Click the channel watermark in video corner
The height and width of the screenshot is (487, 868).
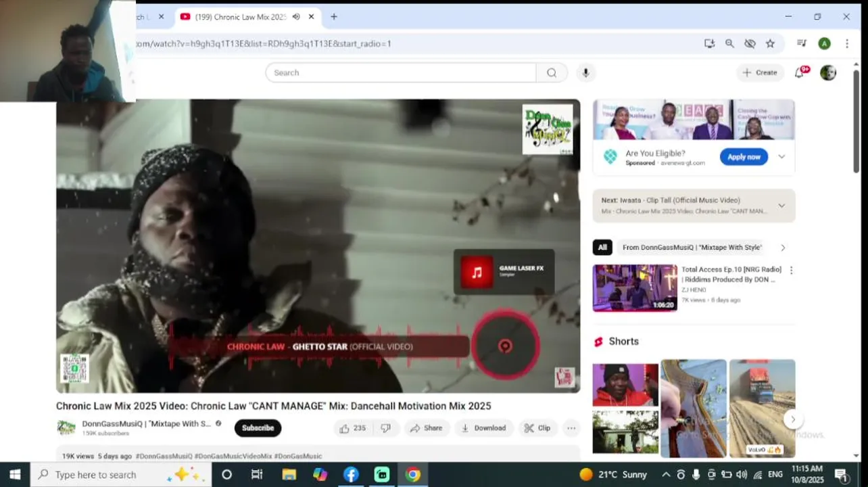click(564, 377)
